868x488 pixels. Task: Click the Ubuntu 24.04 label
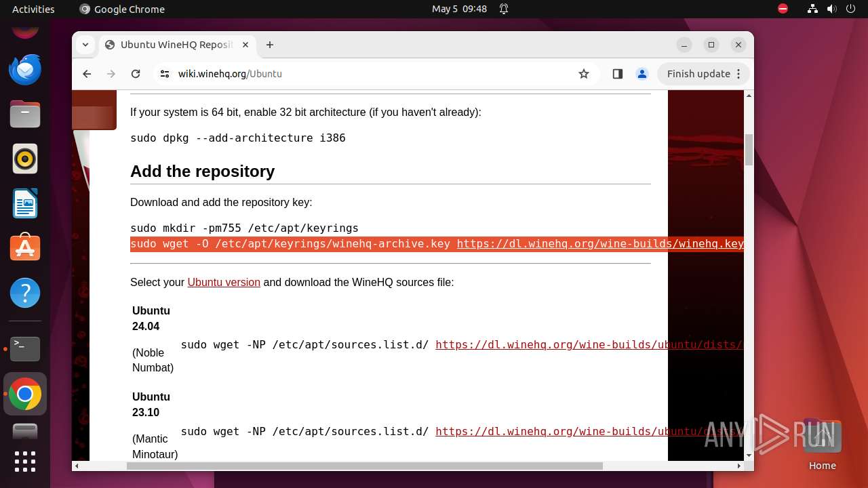(151, 319)
